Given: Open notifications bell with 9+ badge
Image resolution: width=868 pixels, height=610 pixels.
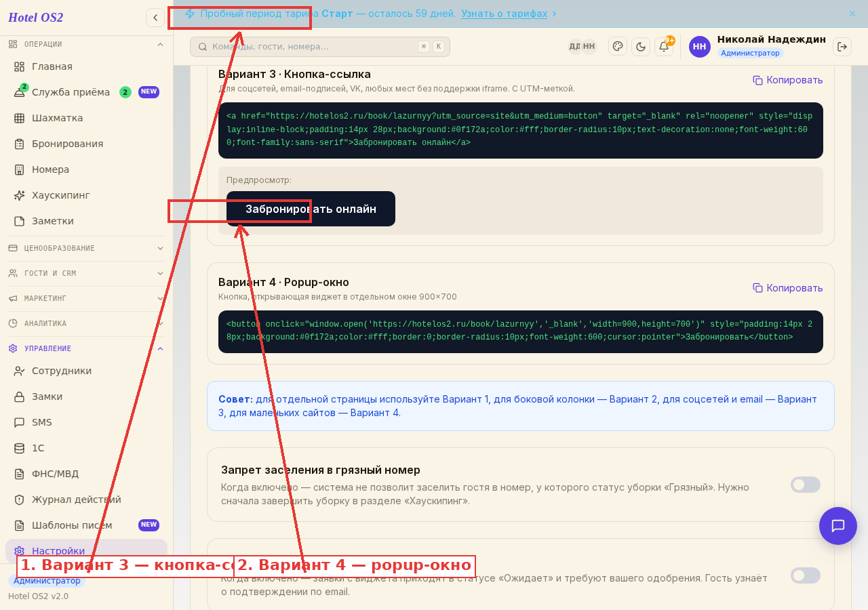Looking at the screenshot, I should [x=664, y=46].
